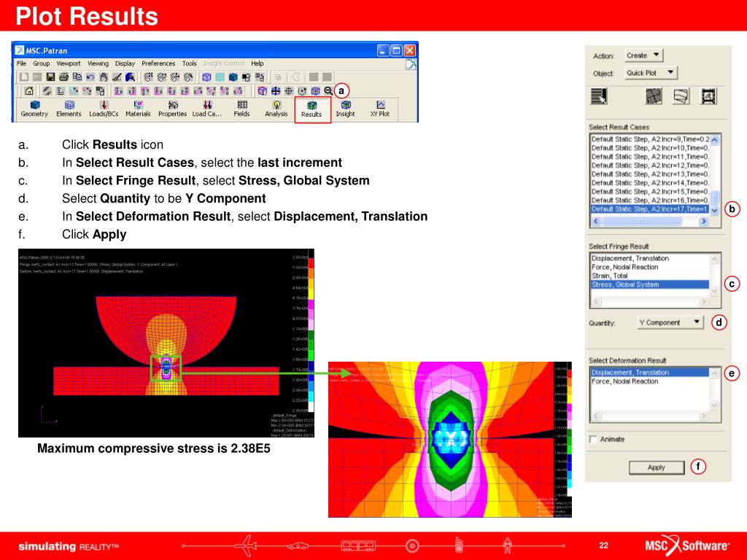Screen dimensions: 747x560
Task: Open the Viewing menu
Action: 98,63
